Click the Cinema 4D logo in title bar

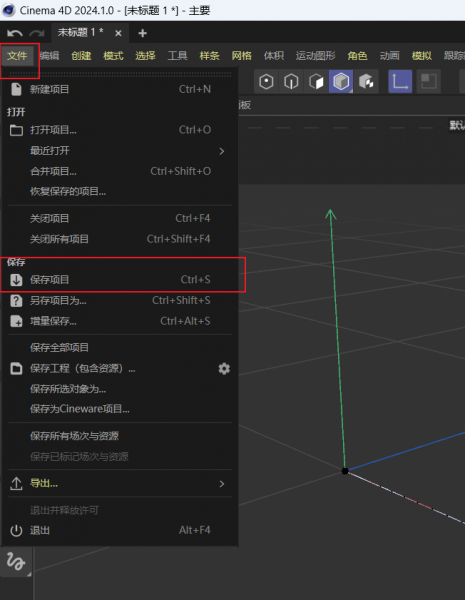pyautogui.click(x=8, y=10)
